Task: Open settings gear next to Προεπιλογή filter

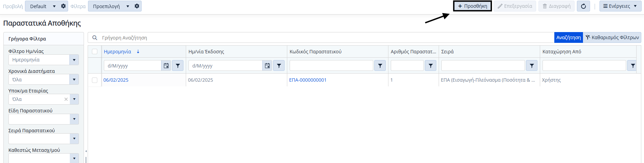Action: [137, 6]
